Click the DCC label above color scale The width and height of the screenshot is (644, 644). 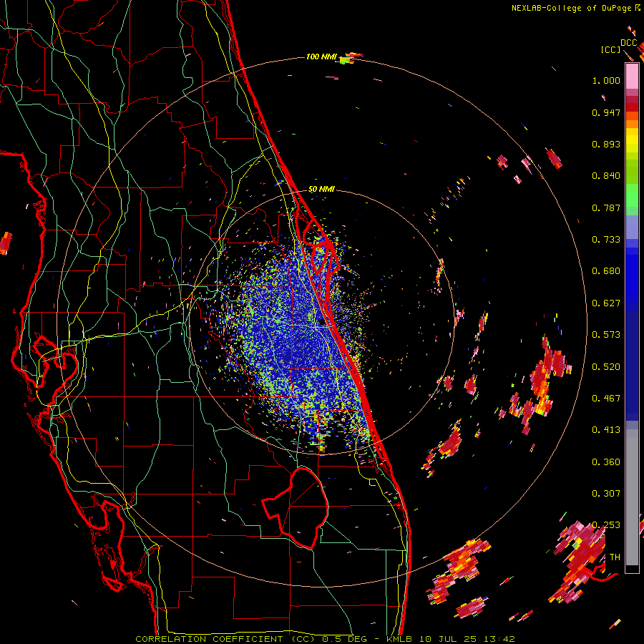628,43
